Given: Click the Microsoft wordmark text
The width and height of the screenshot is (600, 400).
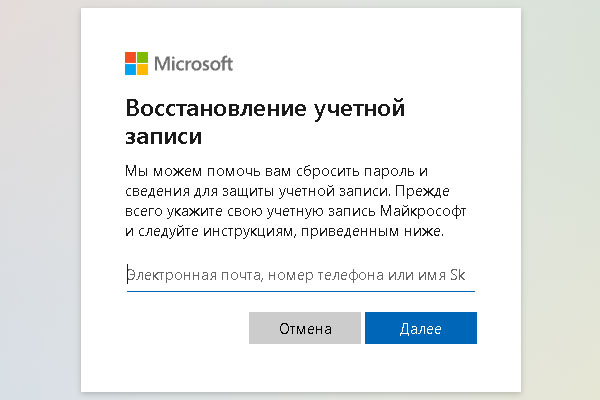Looking at the screenshot, I should pyautogui.click(x=193, y=64).
